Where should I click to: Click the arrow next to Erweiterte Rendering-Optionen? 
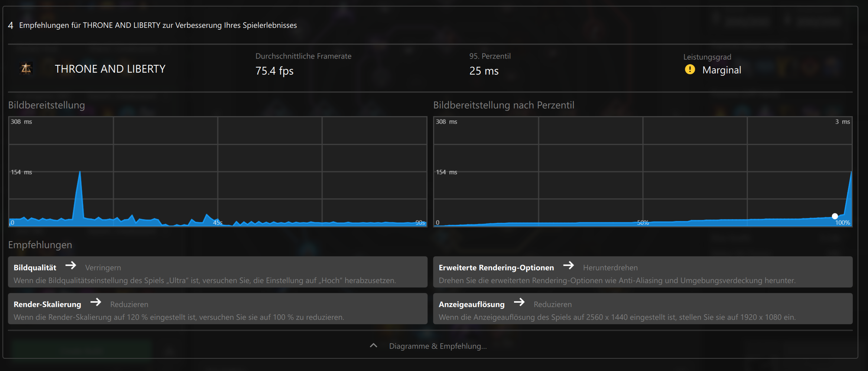(x=569, y=266)
